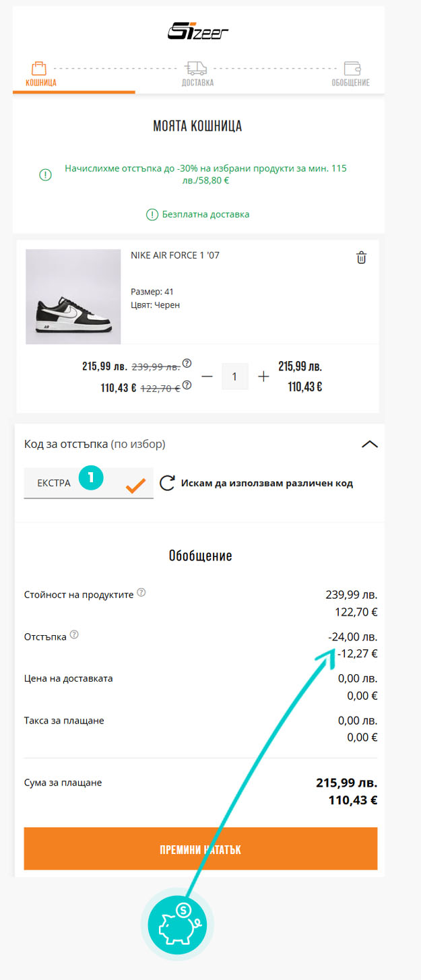421x980 pixels.
Task: Click info icon beside Отстъпка
Action: point(74,634)
